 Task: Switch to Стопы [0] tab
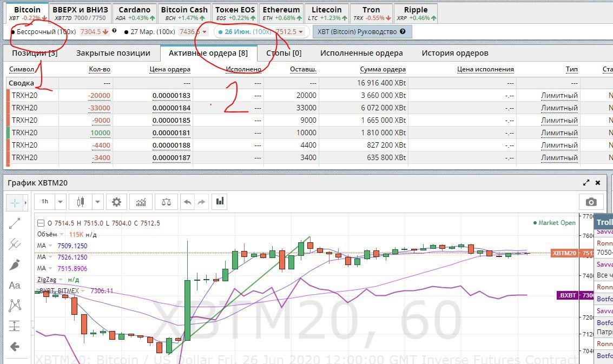pyautogui.click(x=284, y=53)
